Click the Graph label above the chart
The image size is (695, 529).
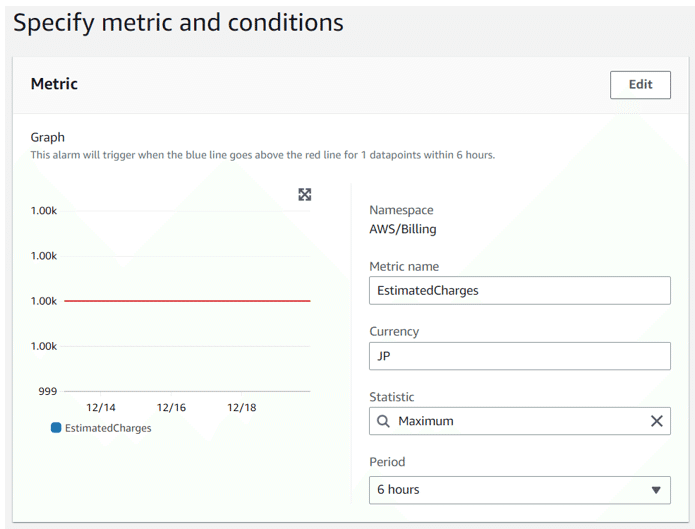click(47, 137)
